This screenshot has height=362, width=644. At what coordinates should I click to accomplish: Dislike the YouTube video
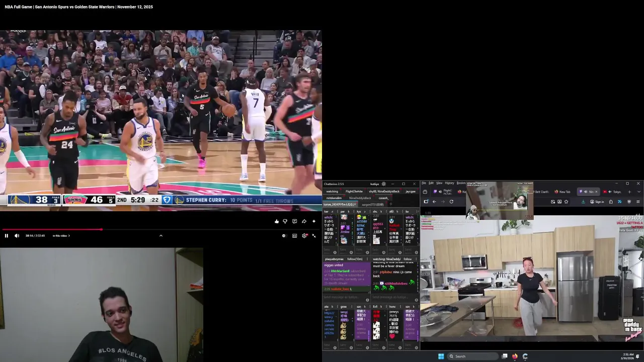[285, 221]
